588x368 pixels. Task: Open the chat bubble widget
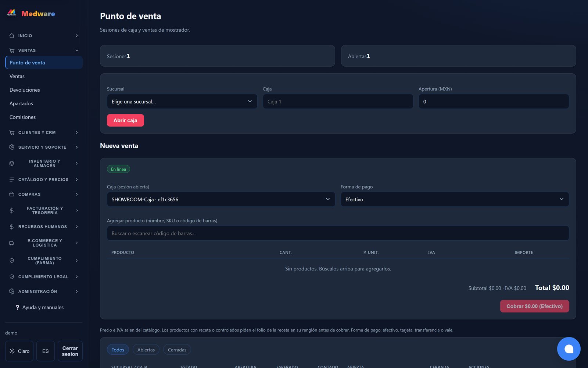tap(569, 349)
